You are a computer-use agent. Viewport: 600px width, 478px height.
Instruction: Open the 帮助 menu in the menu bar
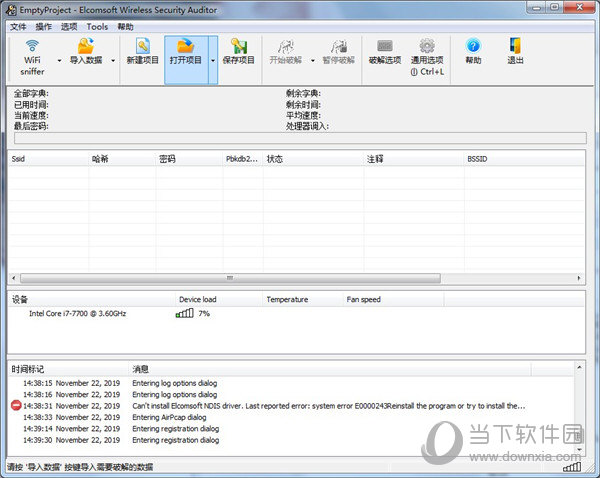point(125,27)
